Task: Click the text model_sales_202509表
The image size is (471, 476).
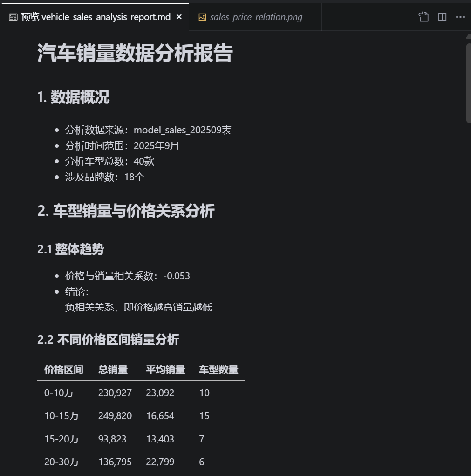Action: pyautogui.click(x=183, y=130)
